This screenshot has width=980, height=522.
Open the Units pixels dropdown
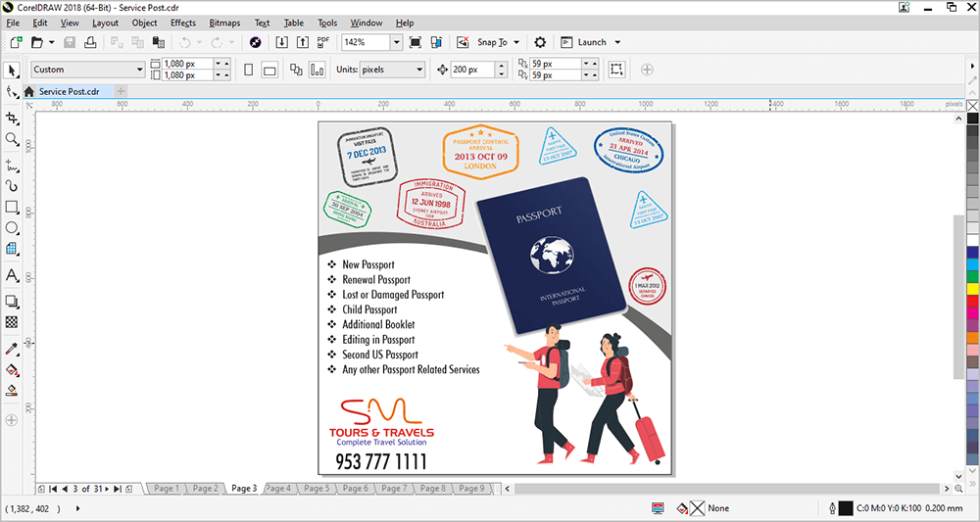click(419, 70)
